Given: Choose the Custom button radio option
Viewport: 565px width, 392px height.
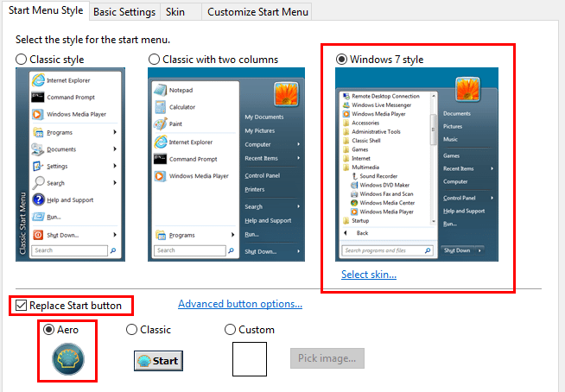Looking at the screenshot, I should 231,329.
